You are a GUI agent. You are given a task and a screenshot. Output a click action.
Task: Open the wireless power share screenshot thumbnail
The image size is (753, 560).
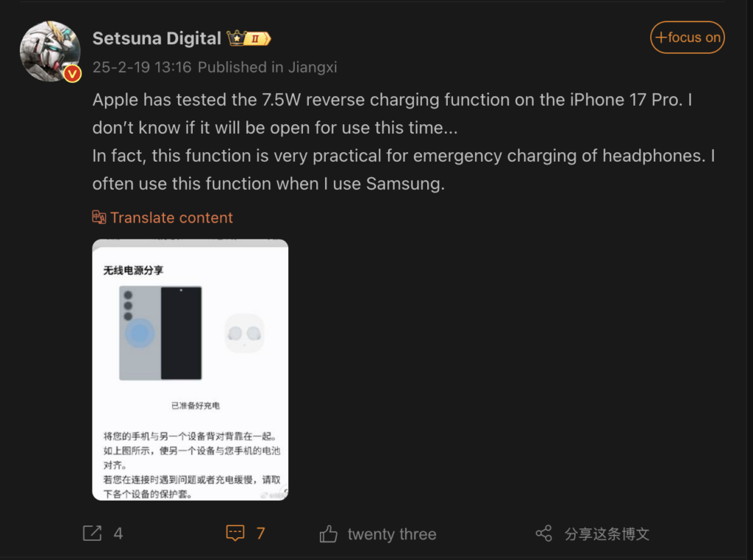click(x=190, y=370)
